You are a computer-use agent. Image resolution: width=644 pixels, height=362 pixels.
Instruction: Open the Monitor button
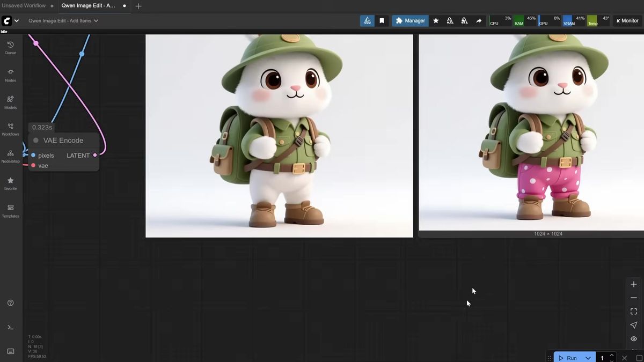(x=627, y=21)
